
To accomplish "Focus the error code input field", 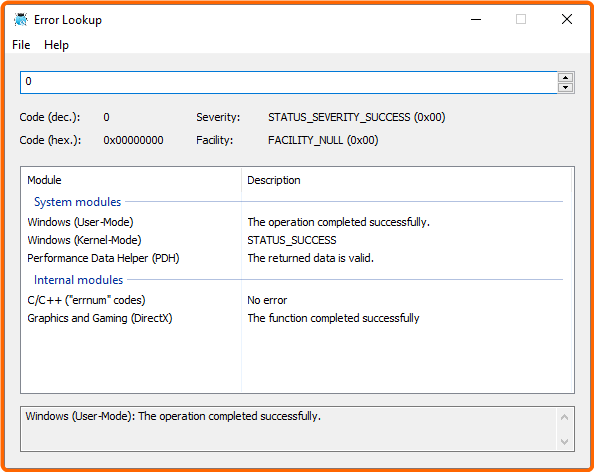I will click(x=289, y=82).
